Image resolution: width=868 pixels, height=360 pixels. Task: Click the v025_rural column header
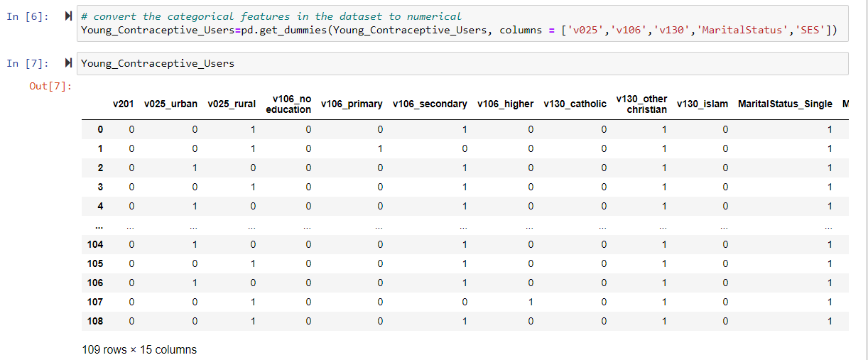pos(232,104)
